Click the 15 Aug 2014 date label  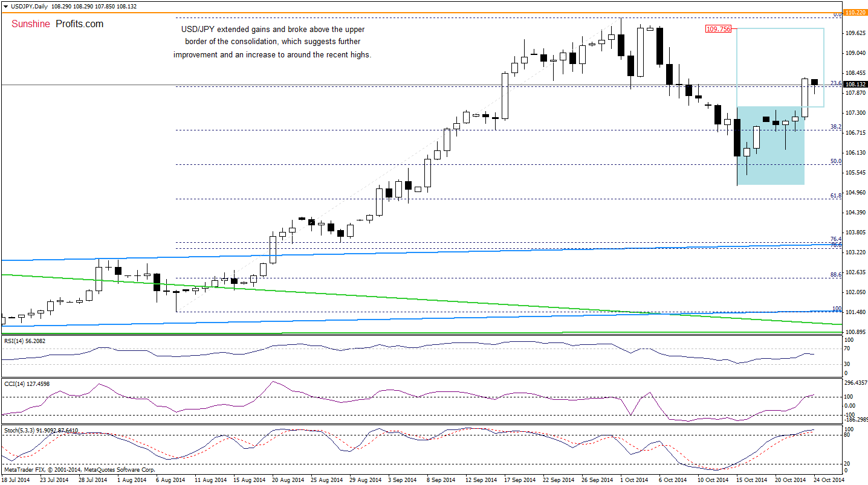point(250,480)
